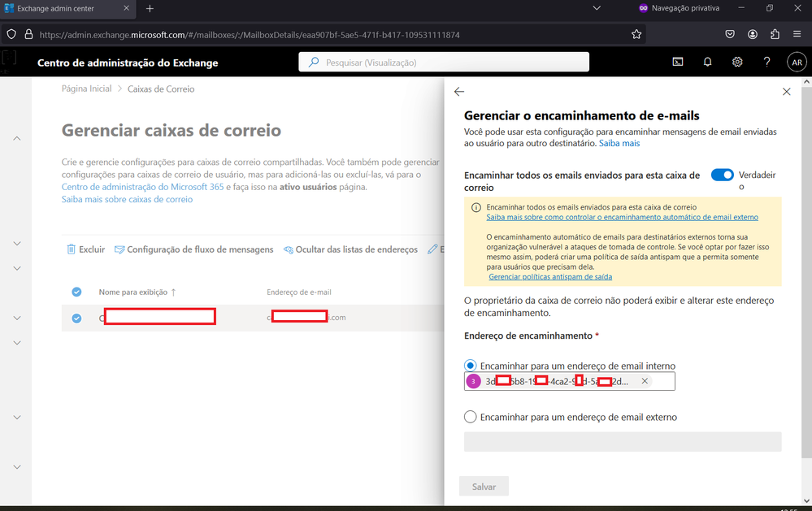Open the Firefox hamburger application menu
This screenshot has height=511, width=812.
pyautogui.click(x=797, y=34)
